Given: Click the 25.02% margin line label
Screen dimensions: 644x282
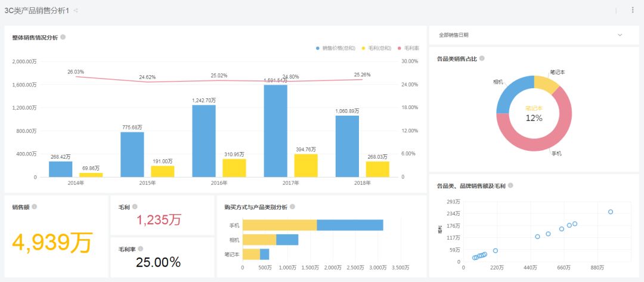Looking at the screenshot, I should click(x=219, y=76).
